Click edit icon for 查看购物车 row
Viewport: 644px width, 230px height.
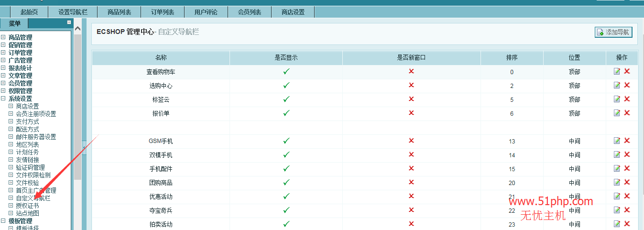[617, 72]
